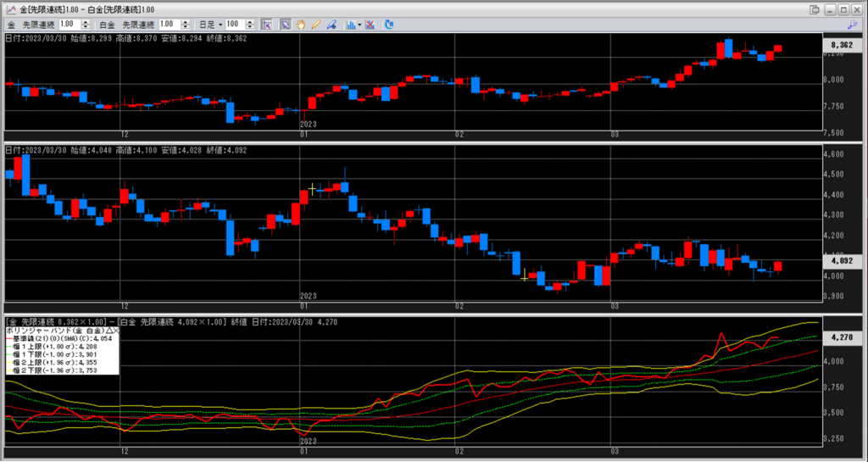Image resolution: width=868 pixels, height=462 pixels.
Task: Click the remove indicator chart icon
Action: (x=370, y=25)
